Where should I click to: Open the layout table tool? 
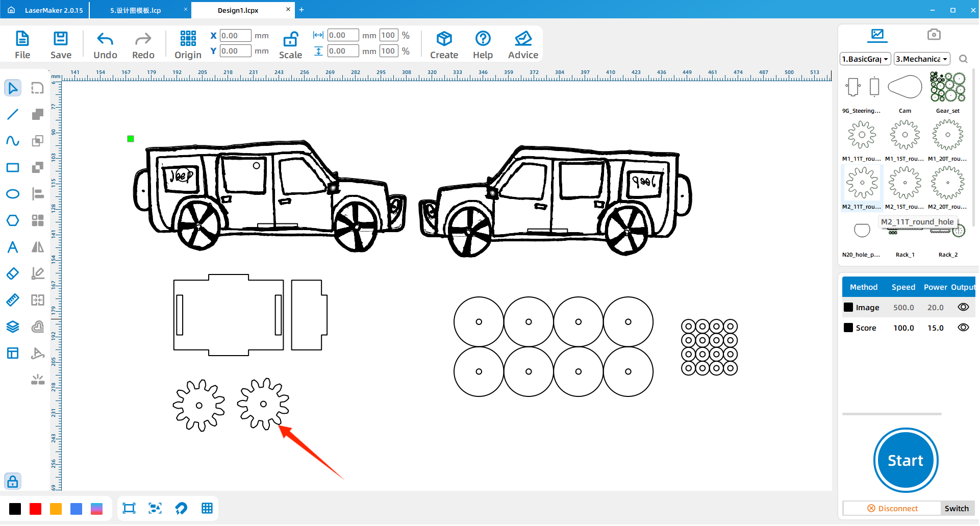13,353
